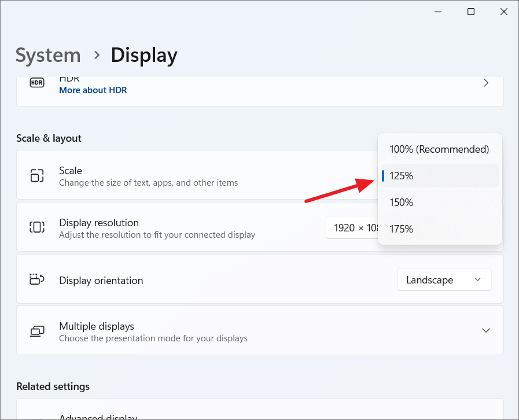Screen dimensions: 519x420
Task: Click the Display resolution icon
Action: [37, 227]
